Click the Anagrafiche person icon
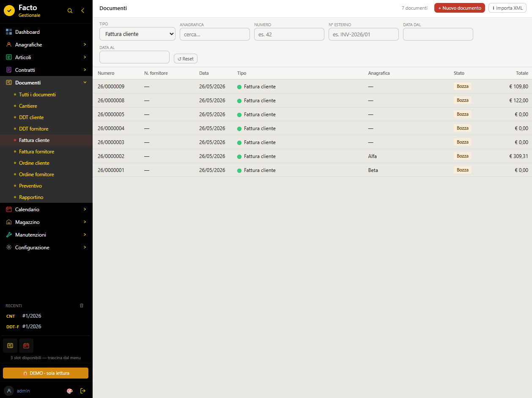The width and height of the screenshot is (532, 398). (x=9, y=44)
